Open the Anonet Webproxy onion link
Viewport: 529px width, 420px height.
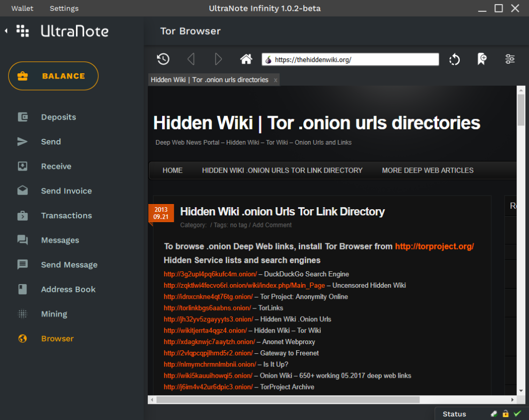210,342
